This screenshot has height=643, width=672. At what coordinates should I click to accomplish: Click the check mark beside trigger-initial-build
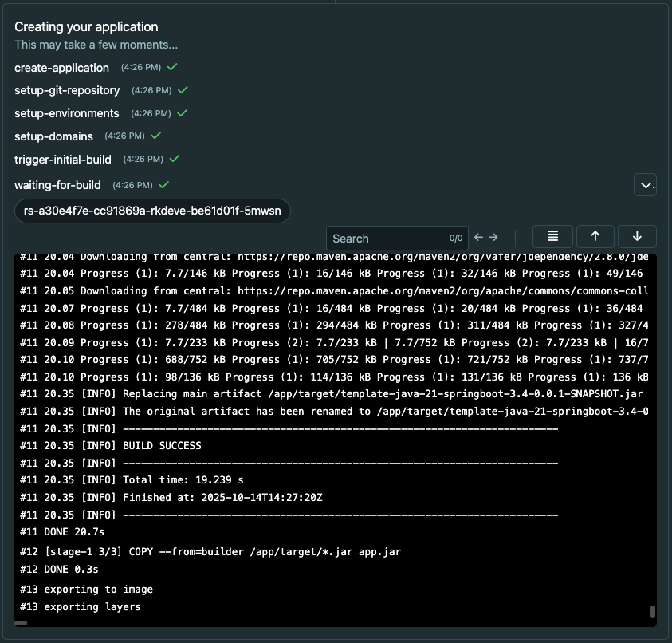point(175,159)
